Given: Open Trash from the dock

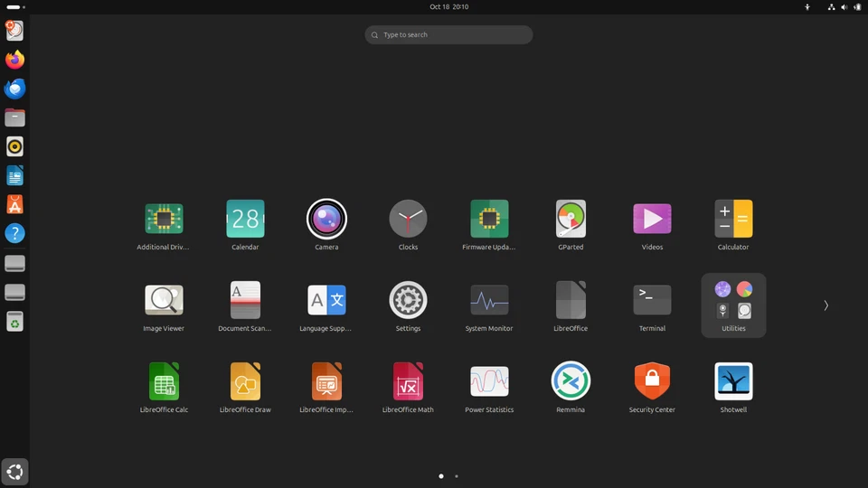Looking at the screenshot, I should coord(15,321).
